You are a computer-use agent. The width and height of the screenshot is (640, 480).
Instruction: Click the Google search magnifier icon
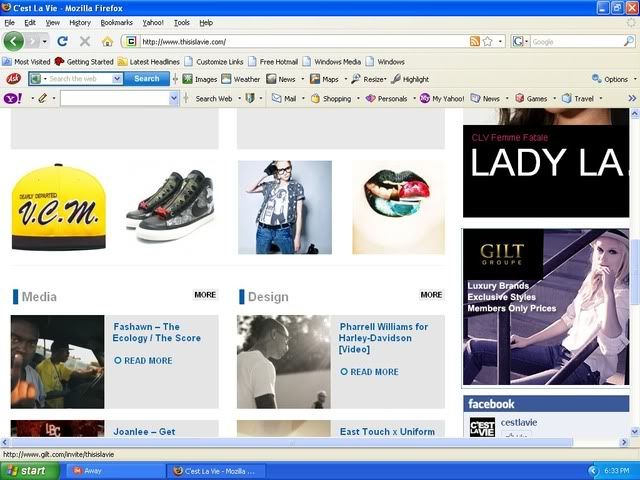click(x=629, y=41)
